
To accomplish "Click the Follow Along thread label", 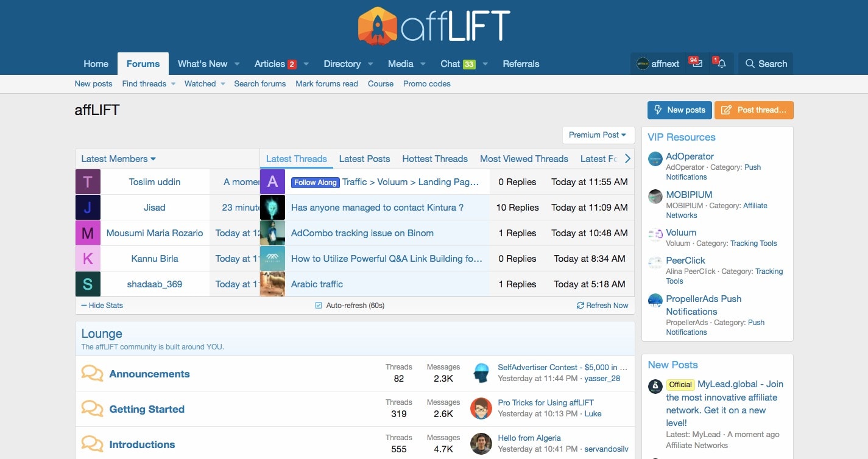I will point(315,182).
